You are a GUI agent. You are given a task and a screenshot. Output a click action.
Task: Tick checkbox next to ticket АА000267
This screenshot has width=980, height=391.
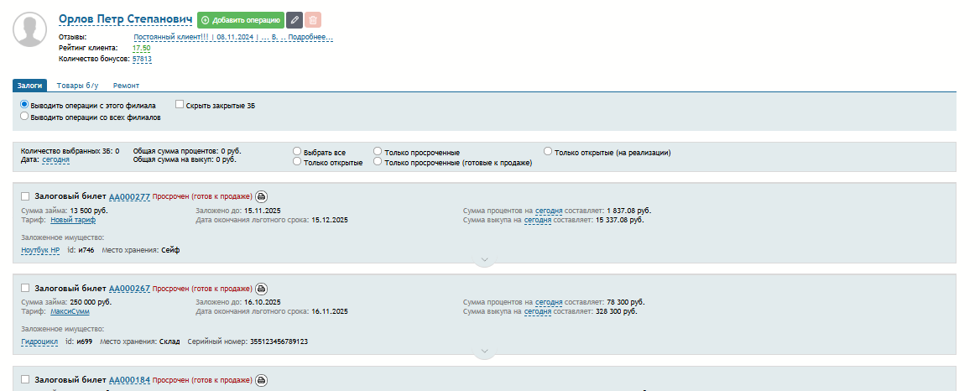(x=25, y=288)
